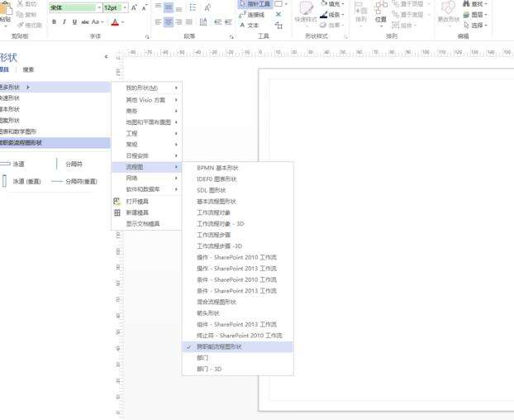Screen dimensions: 514x420
Task: Click the decrease indent icon
Action: [x=217, y=22]
